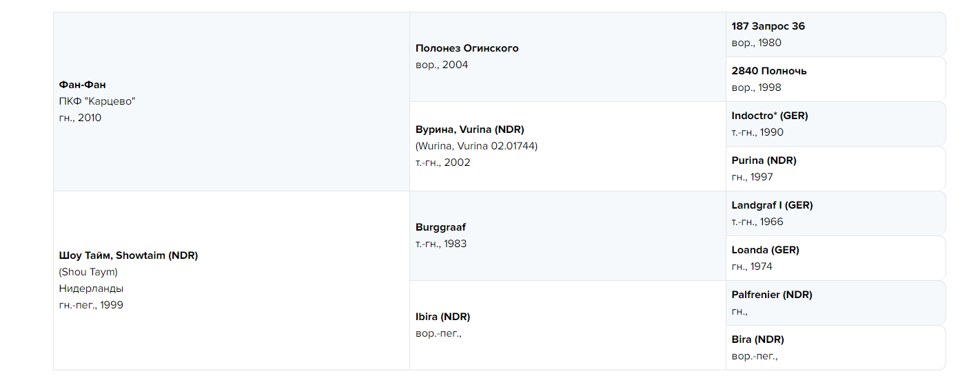Open the Bira (NDR) entry
This screenshot has height=380, width=980.
pyautogui.click(x=757, y=339)
